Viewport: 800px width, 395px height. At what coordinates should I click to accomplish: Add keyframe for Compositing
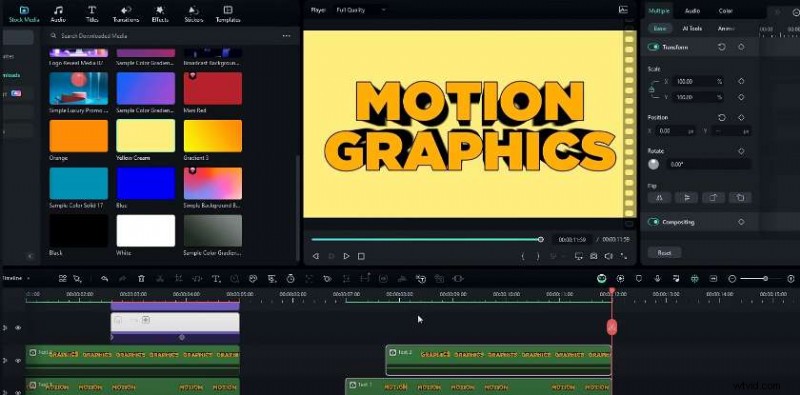click(x=741, y=222)
